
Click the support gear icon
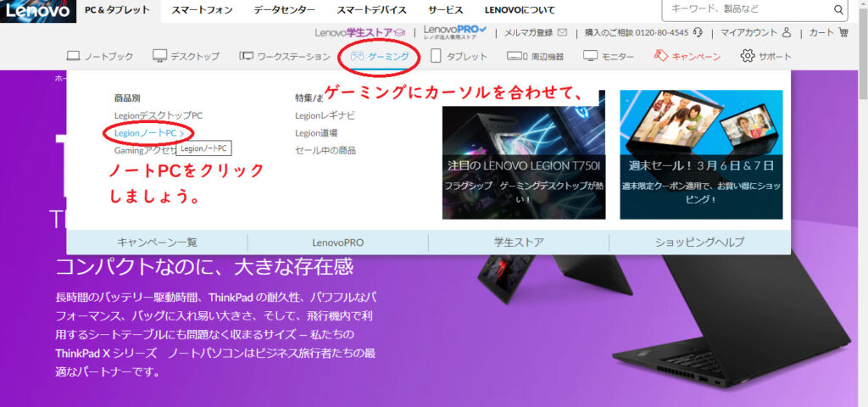pos(748,56)
